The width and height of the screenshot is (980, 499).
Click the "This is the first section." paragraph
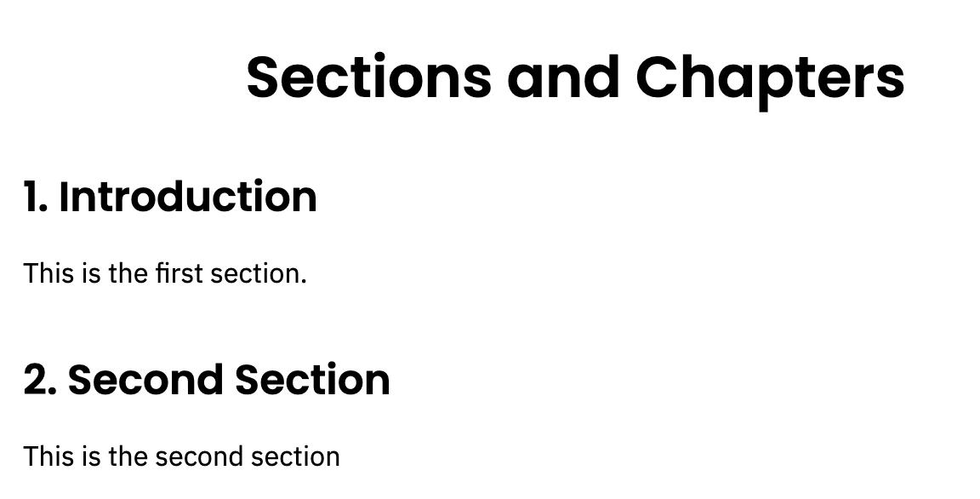[x=165, y=274]
